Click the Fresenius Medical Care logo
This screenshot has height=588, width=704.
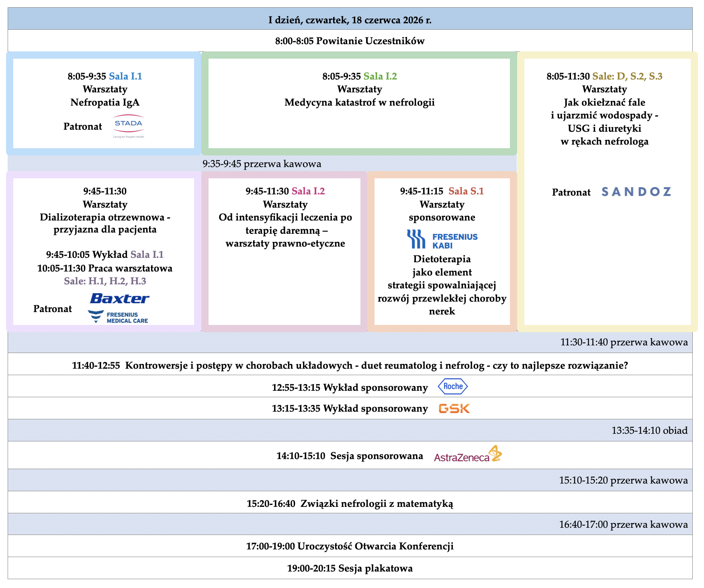[118, 317]
